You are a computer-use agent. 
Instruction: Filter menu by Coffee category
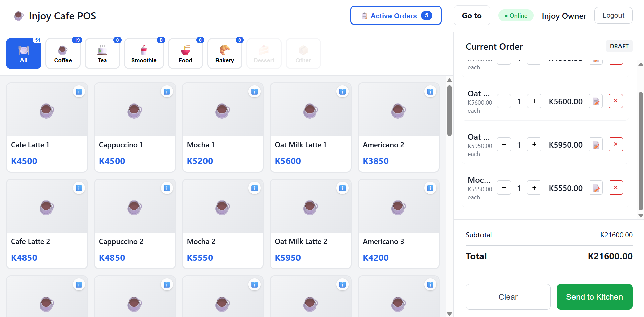[63, 54]
